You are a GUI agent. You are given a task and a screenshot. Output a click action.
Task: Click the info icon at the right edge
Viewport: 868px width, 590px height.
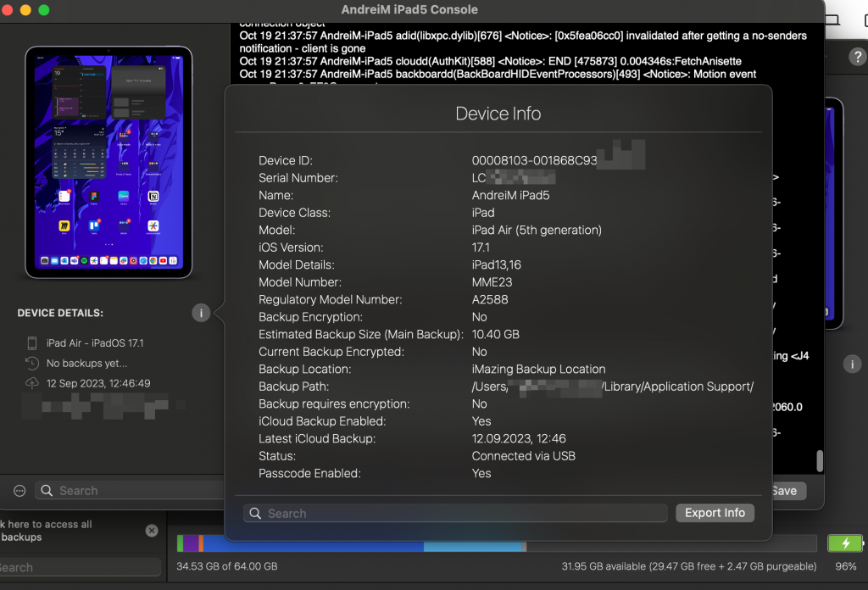coord(852,365)
